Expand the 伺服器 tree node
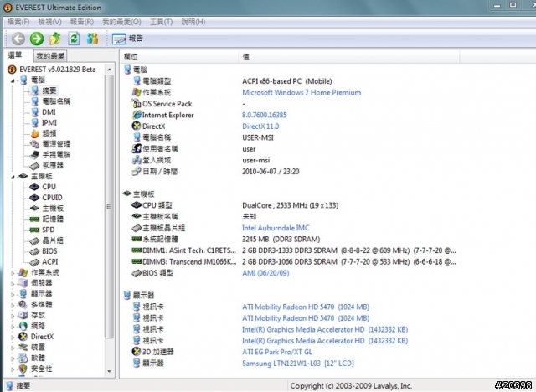This screenshot has height=392, width=536. coord(13,284)
